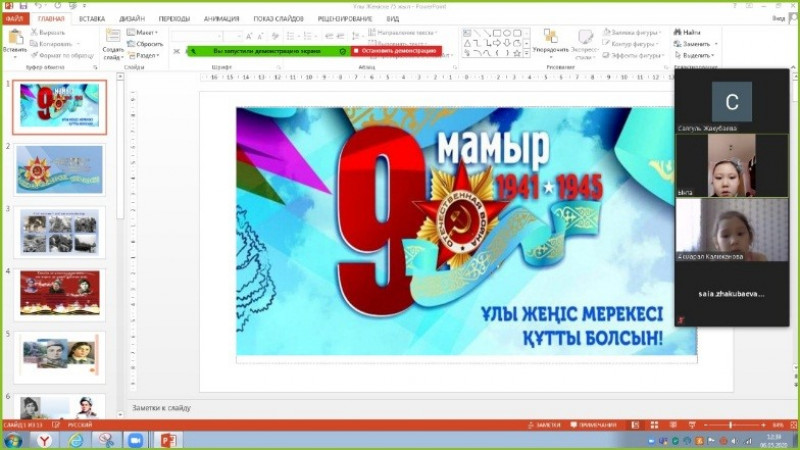Open the ВИД ribbon tab

point(392,18)
